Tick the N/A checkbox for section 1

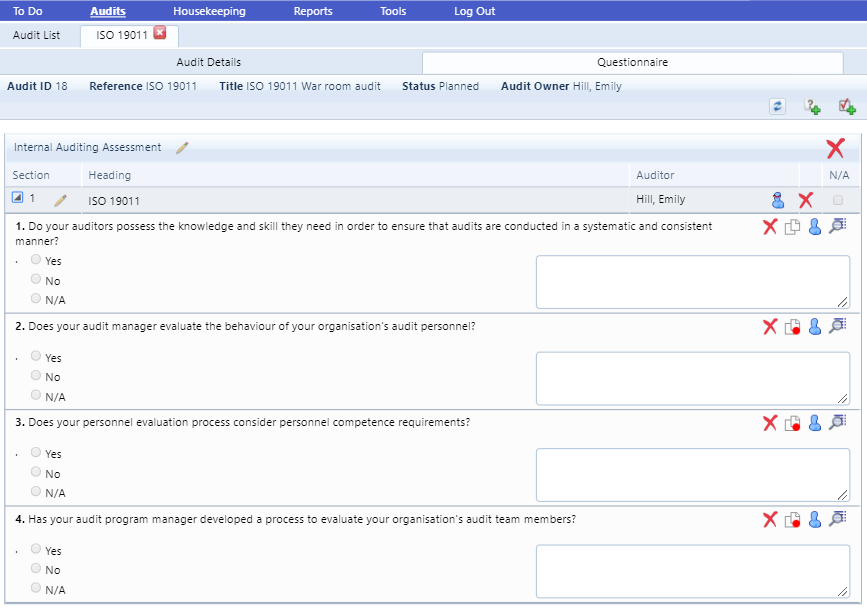[x=838, y=200]
